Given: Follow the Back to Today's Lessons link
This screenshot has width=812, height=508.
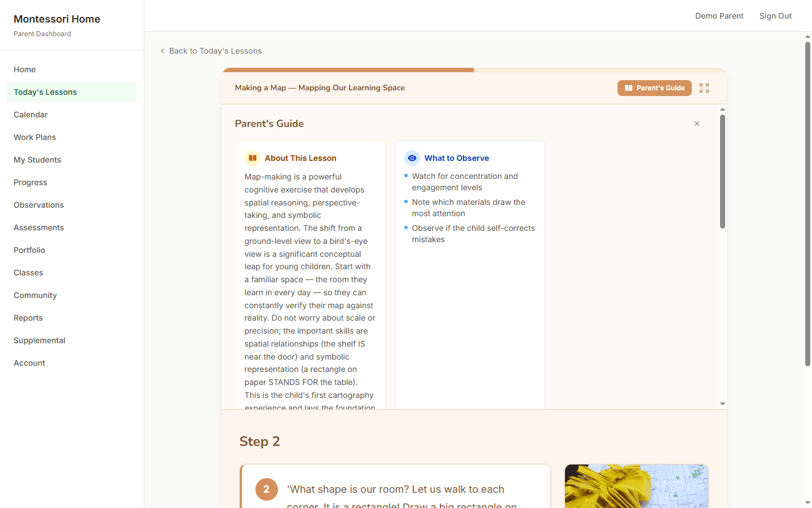Looking at the screenshot, I should [215, 51].
